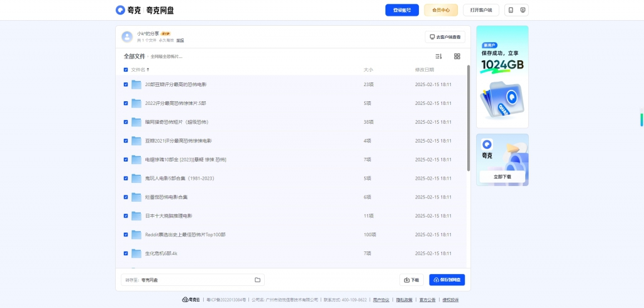Uncheck 烂番茄恐怖电影合集 checkbox
Screen dimensions: 644x308
coord(126,197)
